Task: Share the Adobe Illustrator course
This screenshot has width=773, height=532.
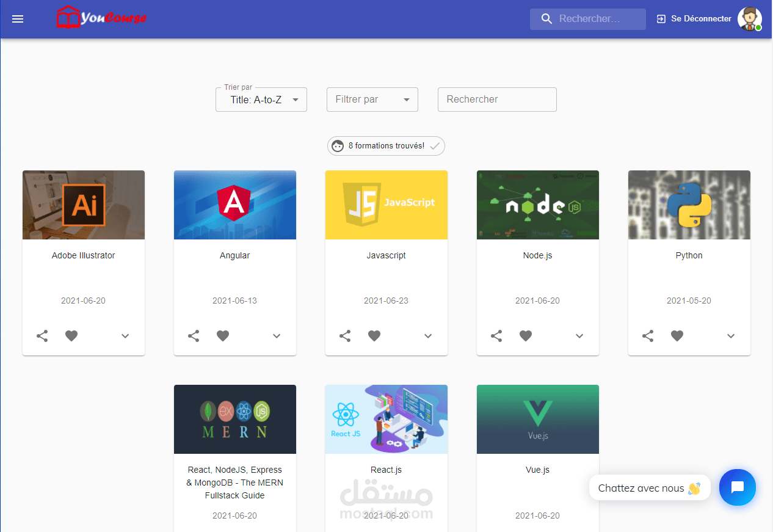Action: pyautogui.click(x=42, y=336)
